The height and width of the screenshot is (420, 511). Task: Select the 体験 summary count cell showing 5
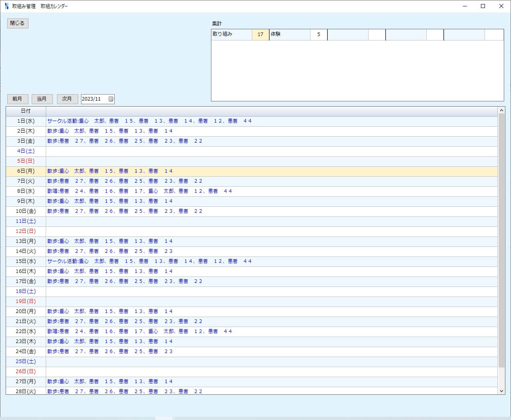point(318,34)
